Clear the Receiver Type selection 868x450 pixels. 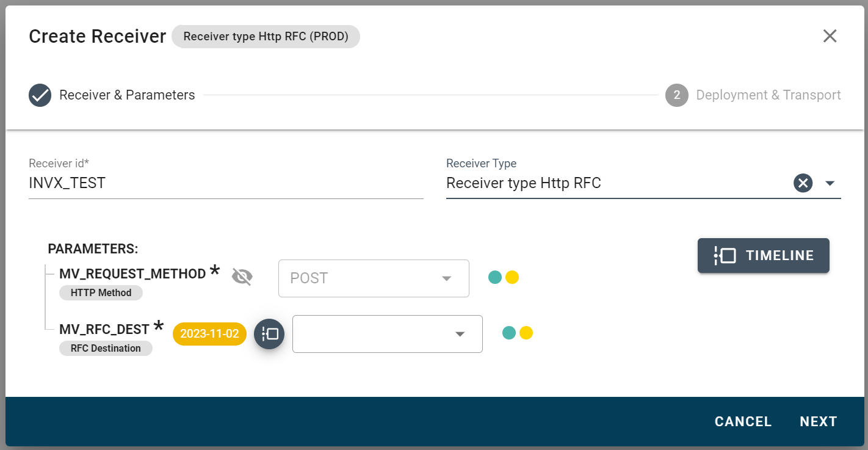pyautogui.click(x=803, y=183)
